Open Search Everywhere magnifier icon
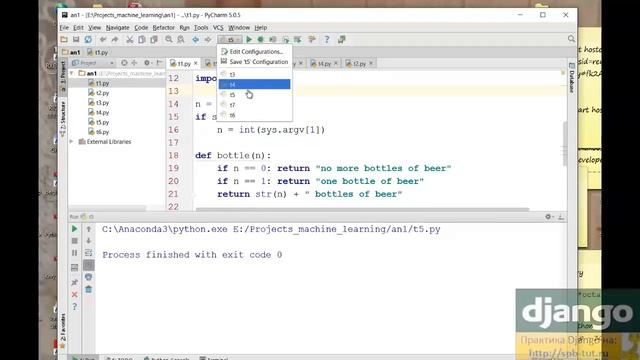The height and width of the screenshot is (360, 640). pos(571,39)
